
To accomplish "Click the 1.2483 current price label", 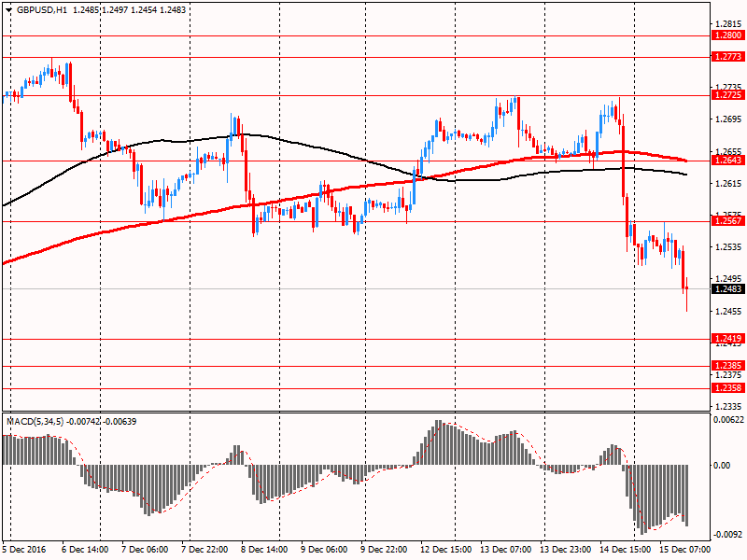I will pos(727,289).
